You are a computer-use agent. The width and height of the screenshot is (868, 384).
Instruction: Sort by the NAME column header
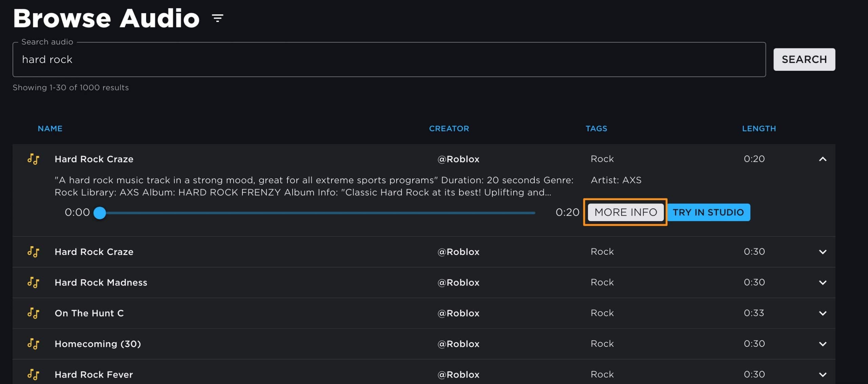pos(50,129)
